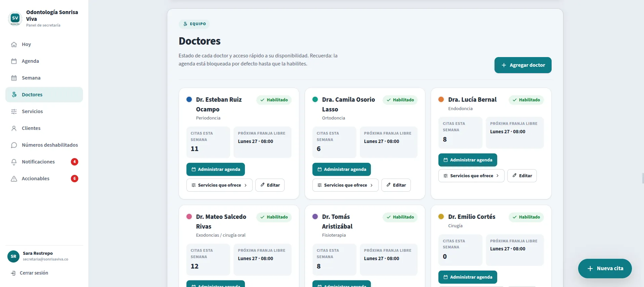Toggle Habilitado status for Dra. Lucía Bernal
This screenshot has height=287, width=644.
click(x=526, y=100)
